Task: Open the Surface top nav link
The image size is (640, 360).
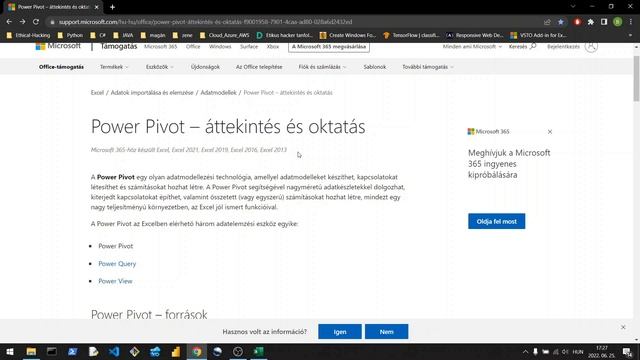Action: tap(249, 47)
